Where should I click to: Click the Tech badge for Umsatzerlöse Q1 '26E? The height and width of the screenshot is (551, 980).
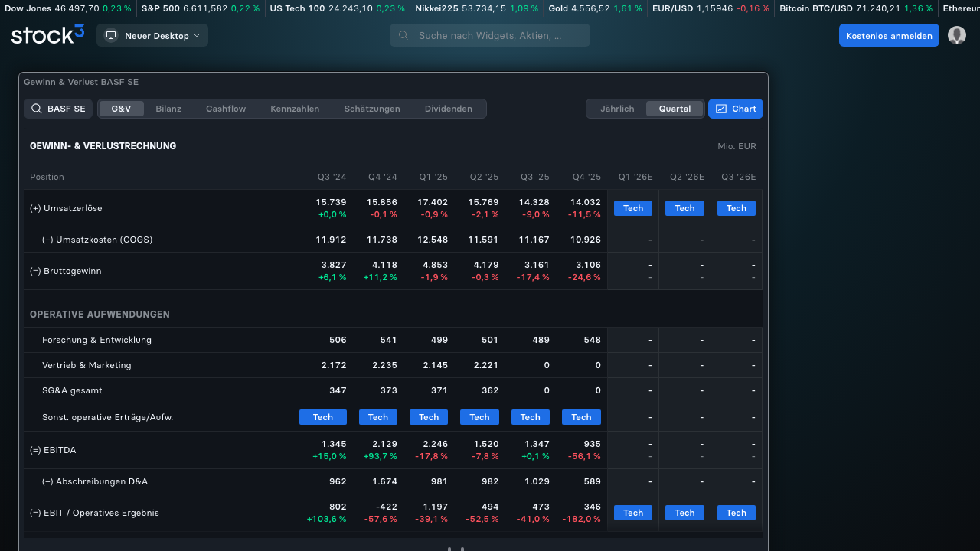(x=633, y=208)
